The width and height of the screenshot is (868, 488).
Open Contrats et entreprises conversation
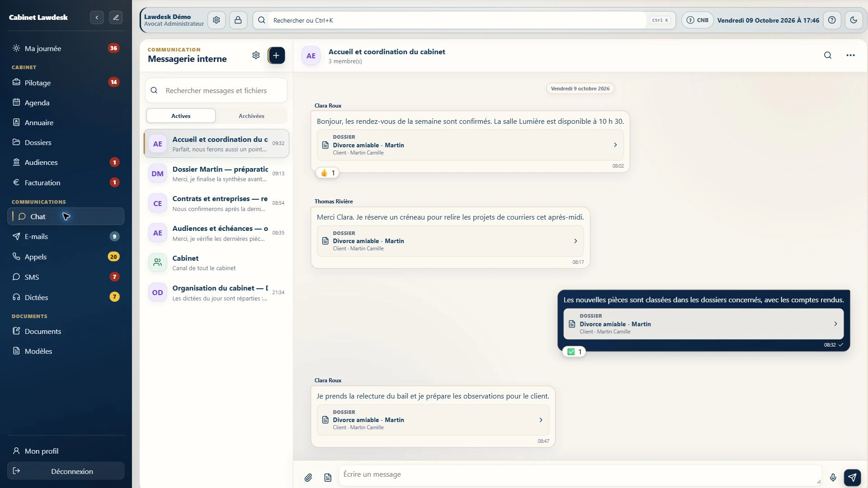(217, 203)
